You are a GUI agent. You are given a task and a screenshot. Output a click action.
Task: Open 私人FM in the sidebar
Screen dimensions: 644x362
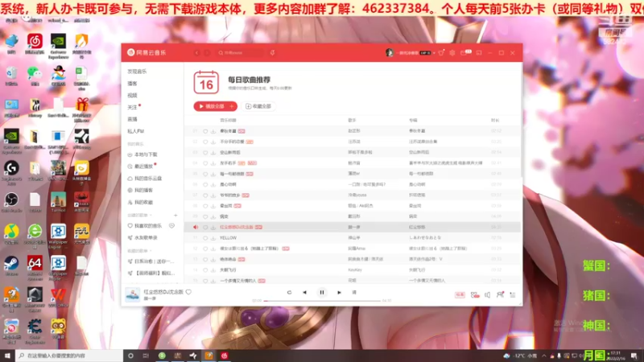135,131
